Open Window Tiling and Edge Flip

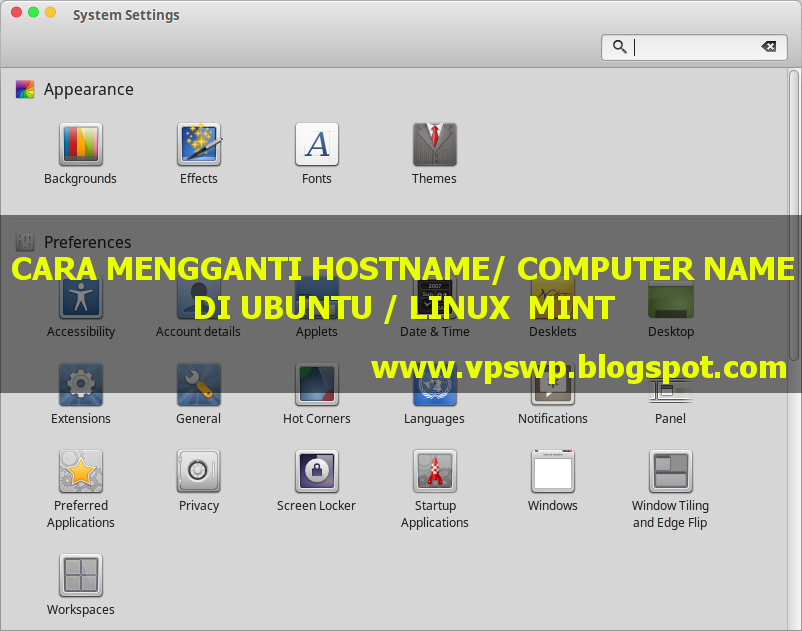(x=671, y=471)
